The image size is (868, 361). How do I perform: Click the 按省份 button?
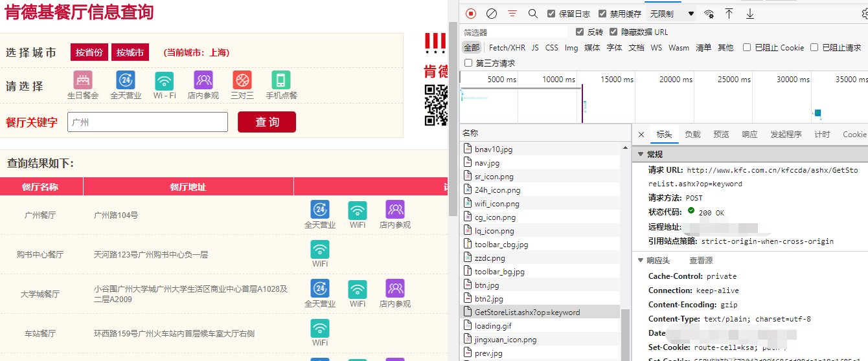coord(89,52)
